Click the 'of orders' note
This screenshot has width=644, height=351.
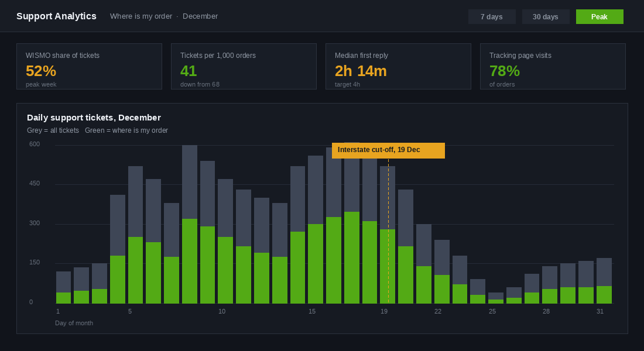tap(502, 84)
